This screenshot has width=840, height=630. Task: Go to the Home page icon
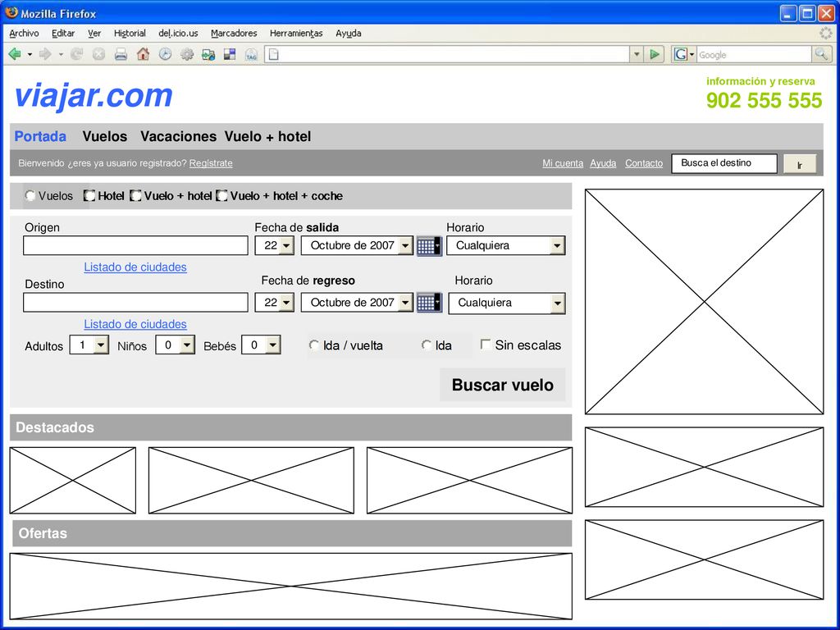point(143,54)
